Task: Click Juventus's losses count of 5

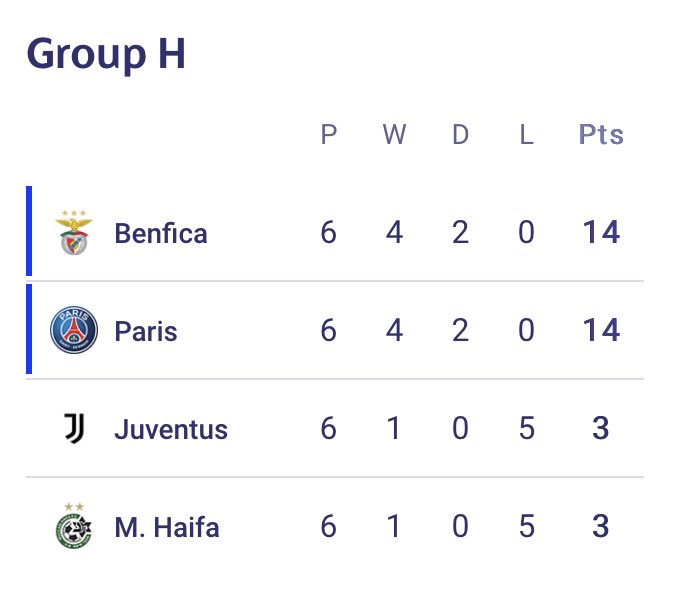Action: coord(526,429)
